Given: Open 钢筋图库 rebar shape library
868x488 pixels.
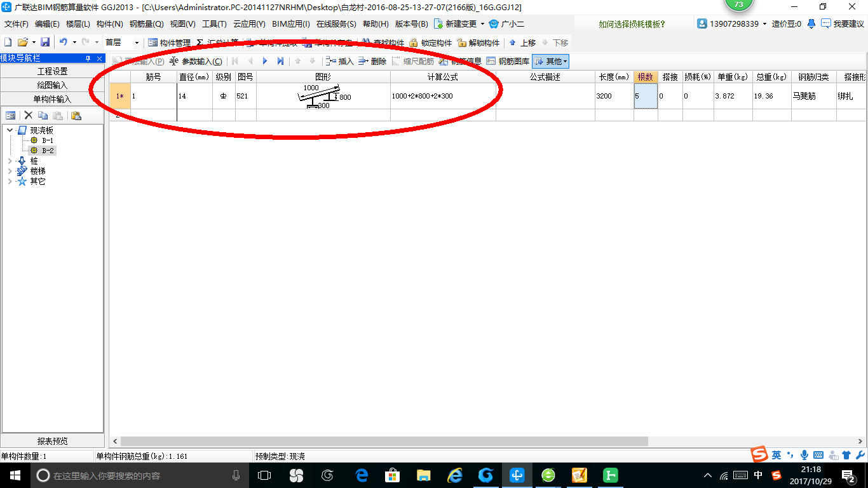Looking at the screenshot, I should click(x=508, y=61).
